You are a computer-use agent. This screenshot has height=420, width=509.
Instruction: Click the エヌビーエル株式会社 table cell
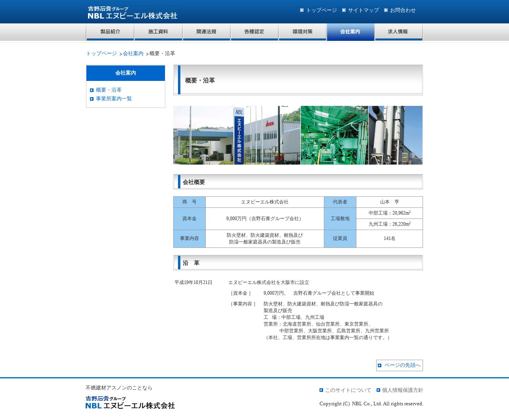click(x=265, y=202)
